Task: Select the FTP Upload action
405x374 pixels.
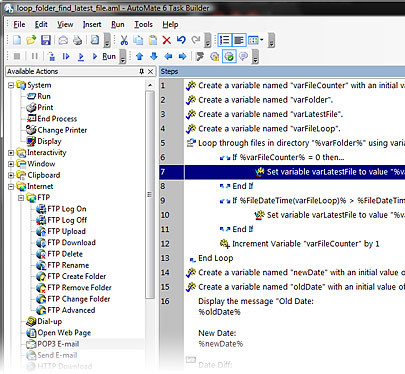Action: point(61,231)
